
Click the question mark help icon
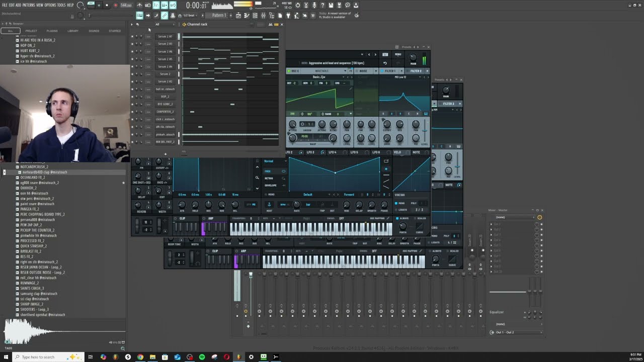(x=323, y=5)
